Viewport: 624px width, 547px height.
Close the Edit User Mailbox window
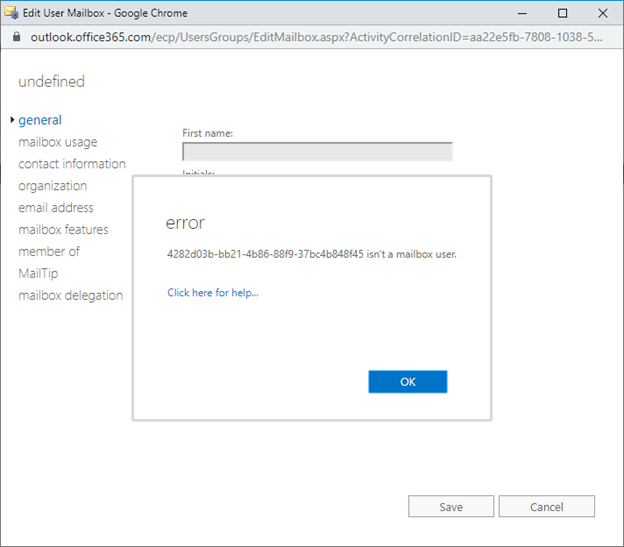(x=603, y=13)
